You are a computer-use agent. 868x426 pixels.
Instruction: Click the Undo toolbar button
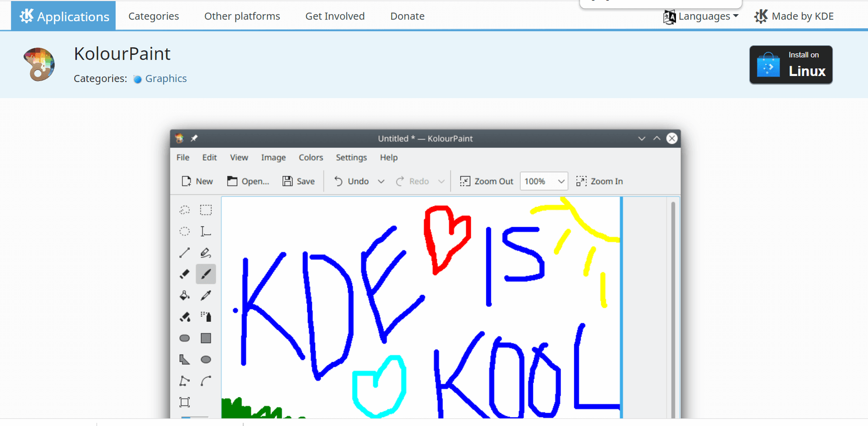[351, 181]
